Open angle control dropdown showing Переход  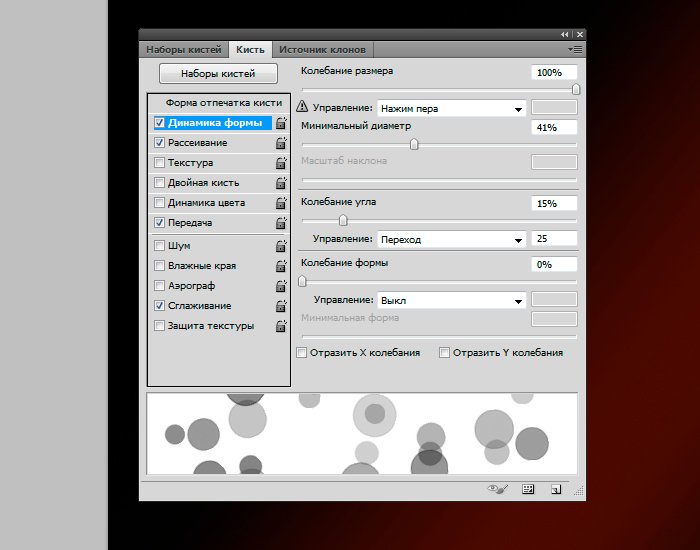click(x=452, y=240)
